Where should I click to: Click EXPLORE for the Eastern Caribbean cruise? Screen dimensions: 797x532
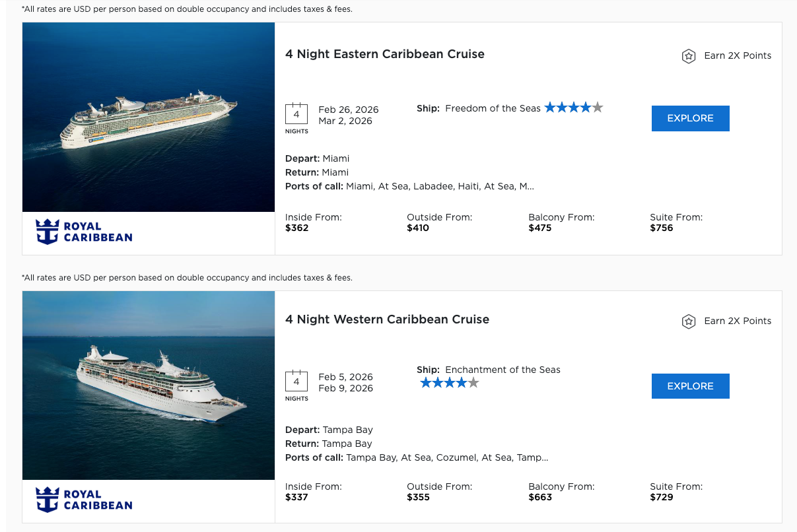(690, 118)
